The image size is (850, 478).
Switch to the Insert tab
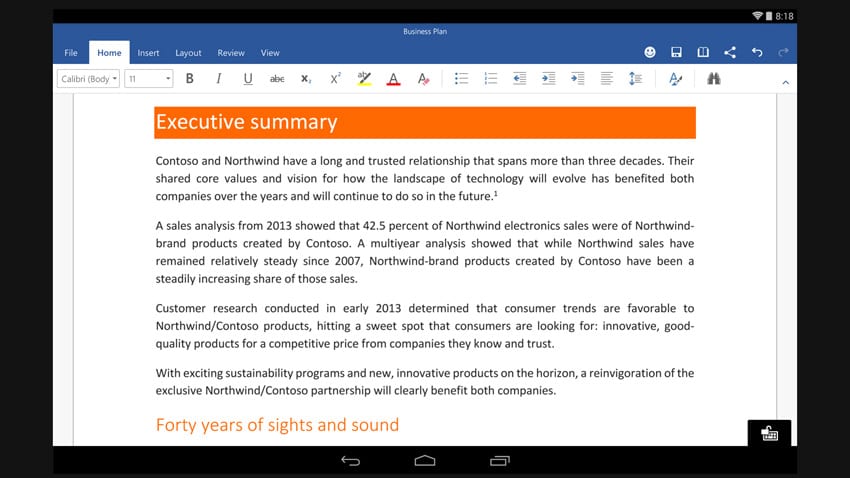[148, 53]
